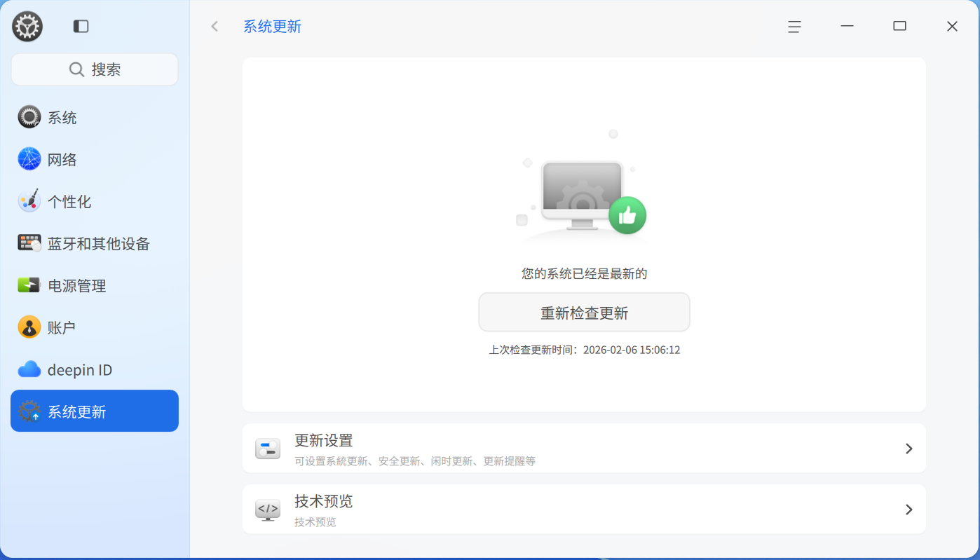980x560 pixels.
Task: Expand the 更新设置 row
Action: (x=909, y=448)
